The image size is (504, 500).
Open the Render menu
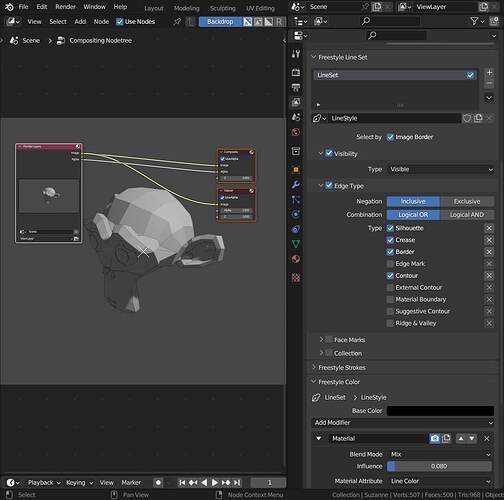[x=65, y=7]
